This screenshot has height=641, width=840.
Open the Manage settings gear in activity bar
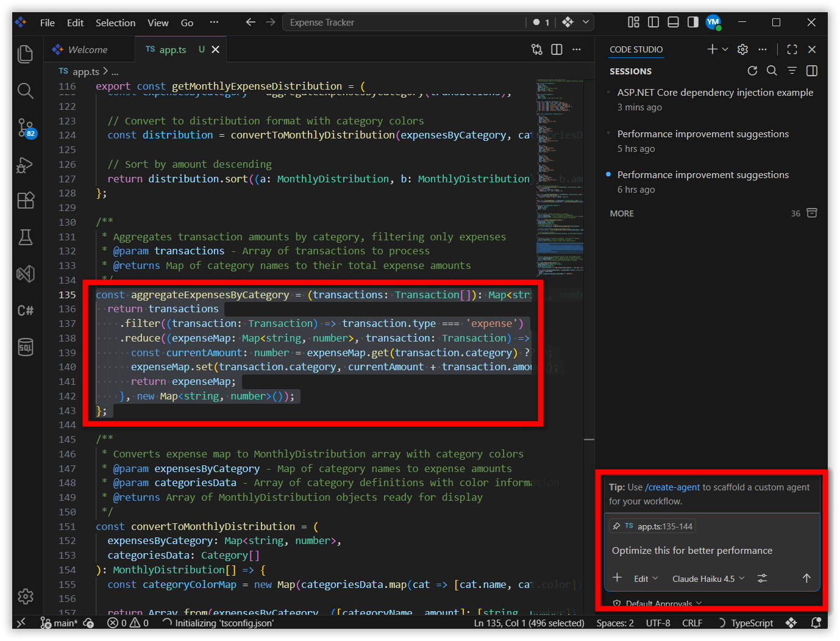26,596
